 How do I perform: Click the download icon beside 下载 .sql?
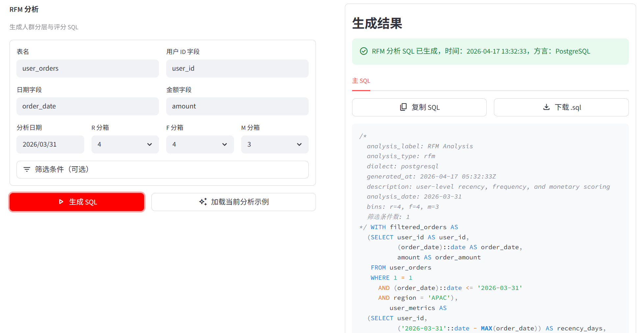546,107
